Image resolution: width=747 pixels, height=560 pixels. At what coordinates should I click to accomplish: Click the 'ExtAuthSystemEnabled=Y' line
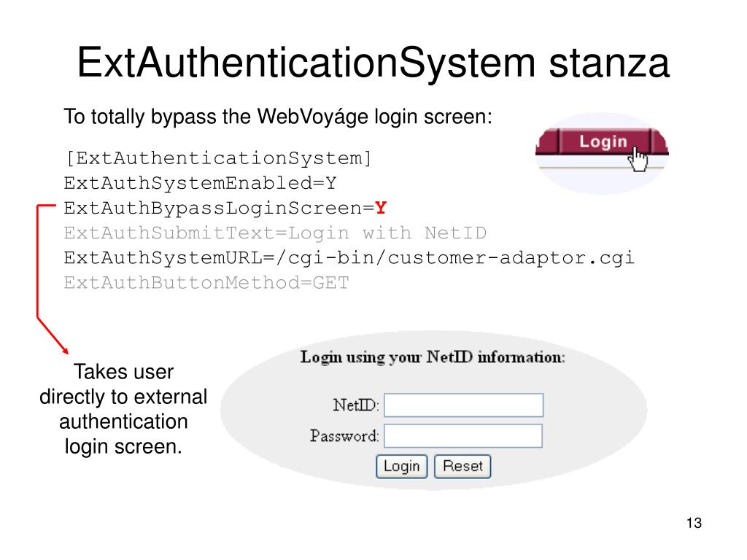pos(200,183)
